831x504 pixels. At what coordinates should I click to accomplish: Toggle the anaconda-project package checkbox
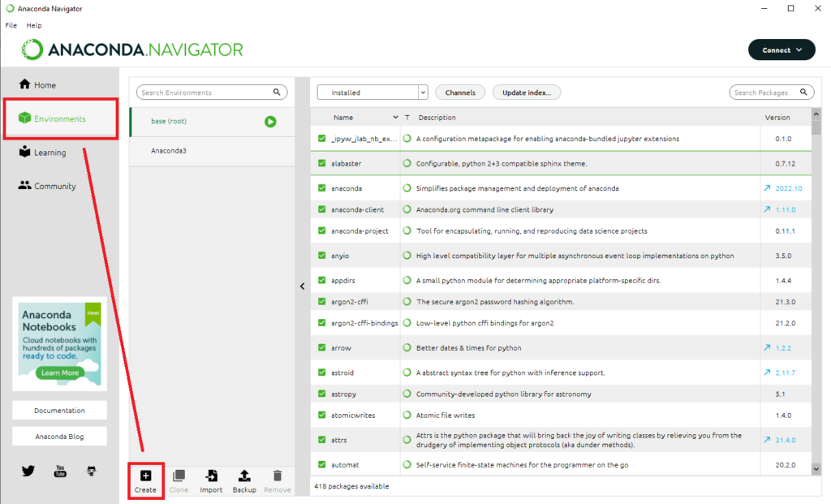click(x=321, y=230)
